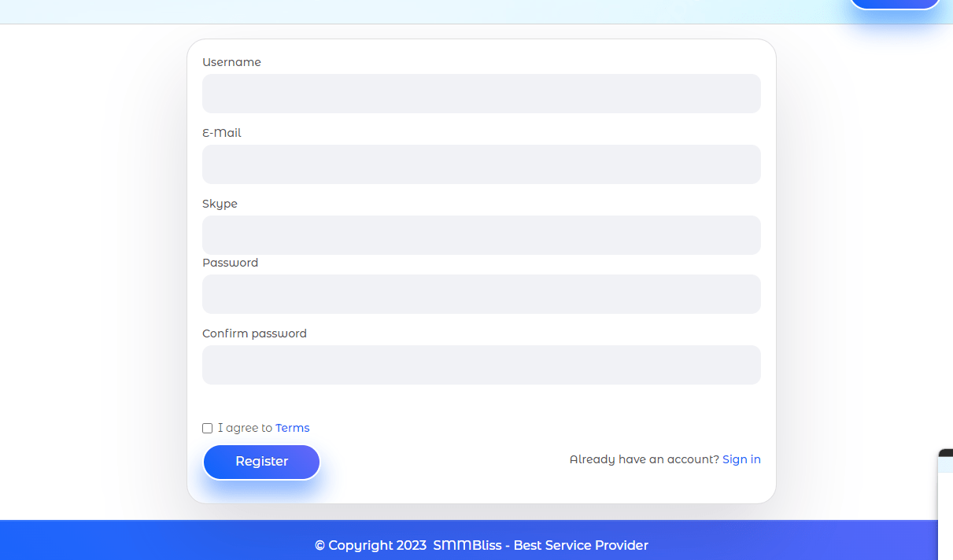Focus the Confirm password field
The height and width of the screenshot is (560, 953).
[x=481, y=365]
